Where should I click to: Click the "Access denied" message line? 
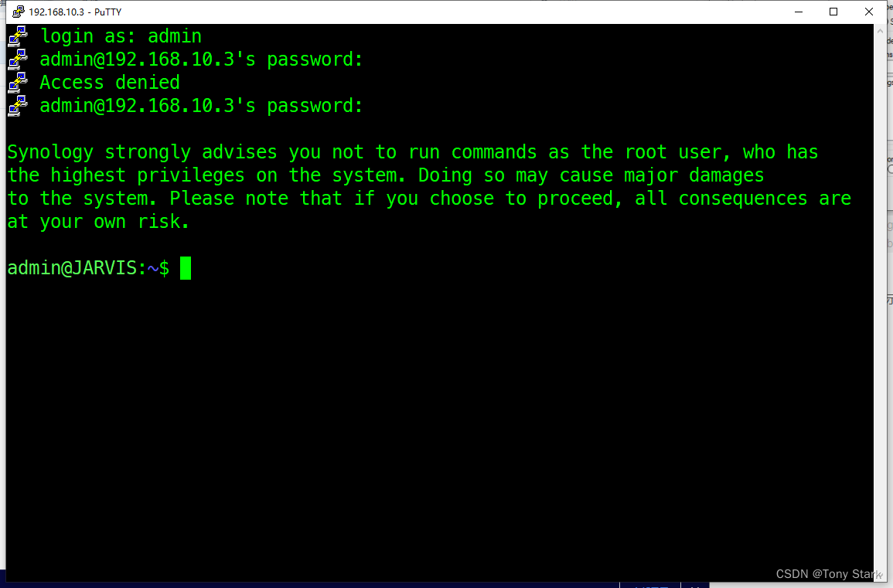[x=109, y=83]
